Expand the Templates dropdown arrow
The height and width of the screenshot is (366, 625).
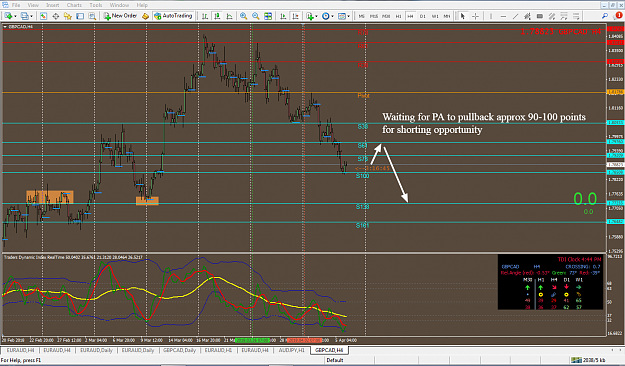[x=348, y=16]
